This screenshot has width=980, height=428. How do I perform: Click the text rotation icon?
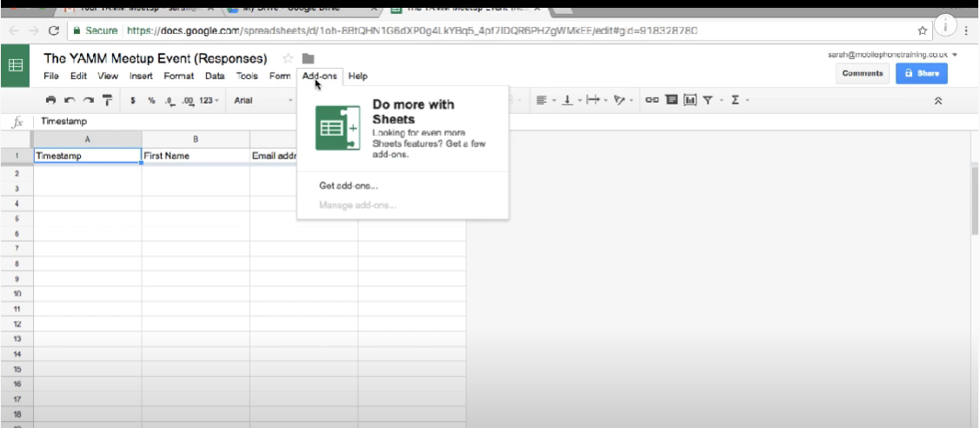[619, 100]
